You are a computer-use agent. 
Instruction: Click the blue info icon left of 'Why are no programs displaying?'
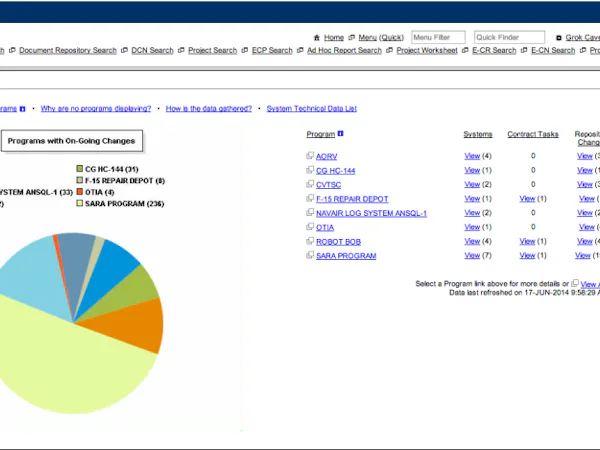point(23,109)
